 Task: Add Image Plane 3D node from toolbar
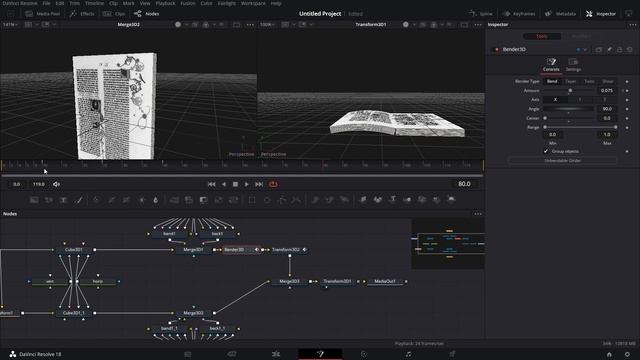pos(363,200)
